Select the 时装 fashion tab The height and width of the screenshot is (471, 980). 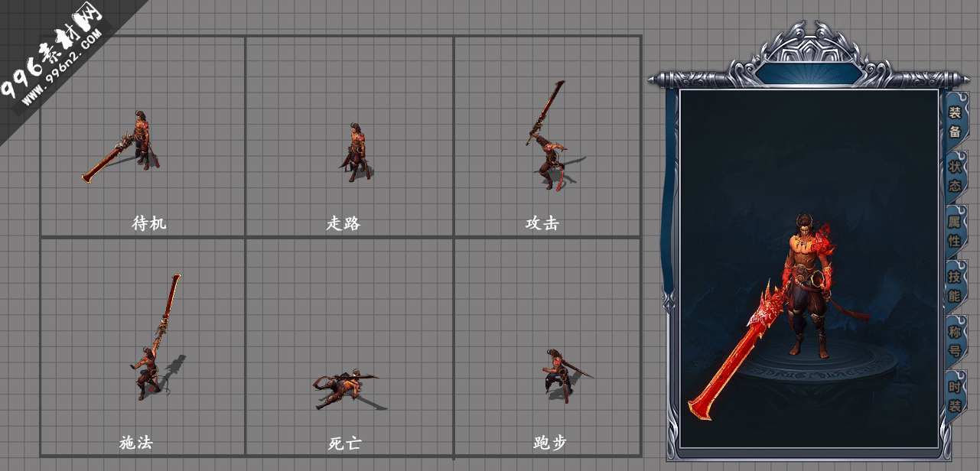(955, 396)
